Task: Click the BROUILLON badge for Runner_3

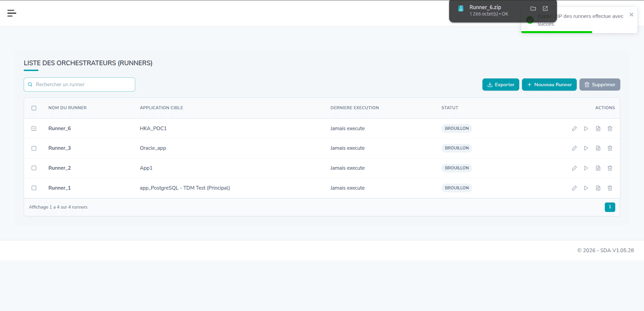Action: pos(457,148)
